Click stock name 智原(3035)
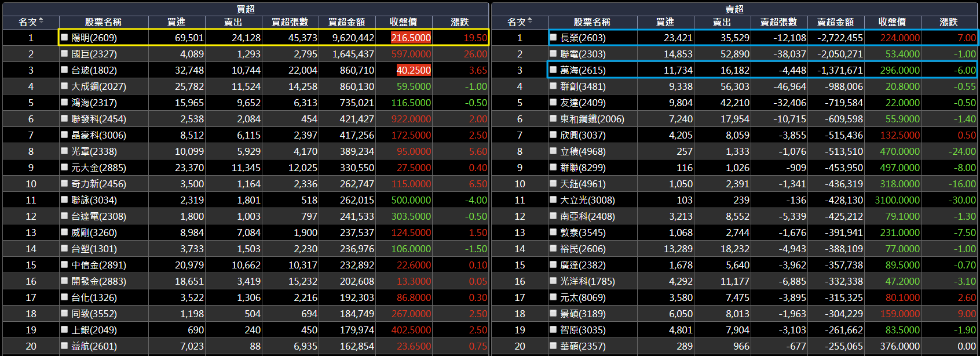The height and width of the screenshot is (356, 980). click(x=583, y=330)
